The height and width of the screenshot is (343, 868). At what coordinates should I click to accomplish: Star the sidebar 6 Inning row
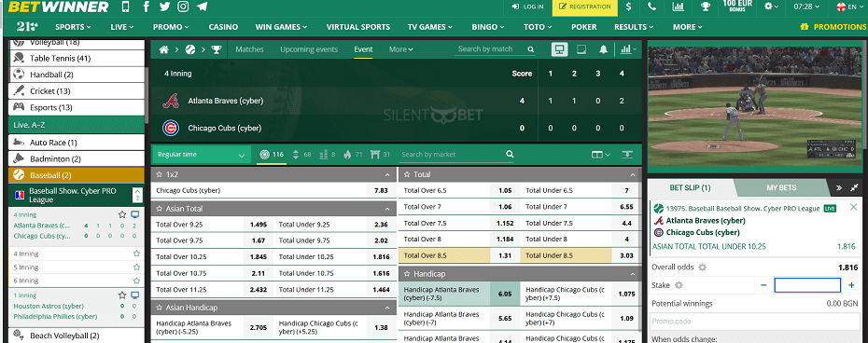(136, 281)
